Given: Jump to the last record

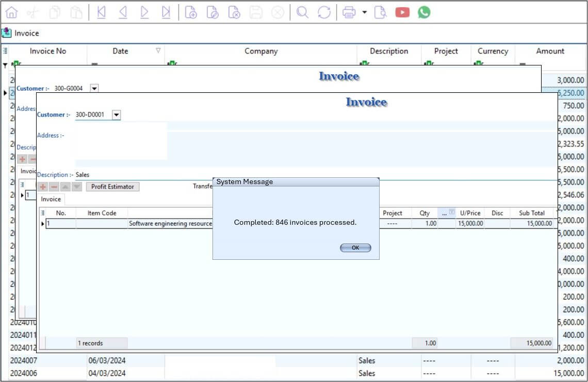Looking at the screenshot, I should pos(166,12).
